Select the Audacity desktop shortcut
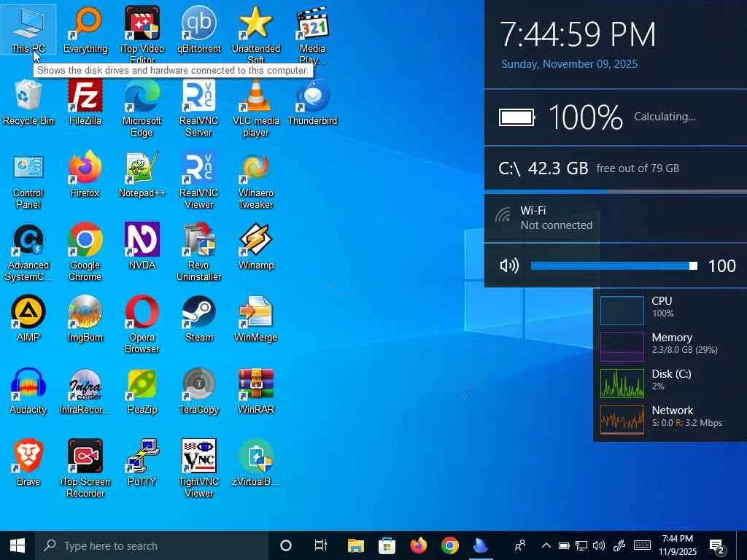Screen dimensions: 747x560 tap(28, 391)
